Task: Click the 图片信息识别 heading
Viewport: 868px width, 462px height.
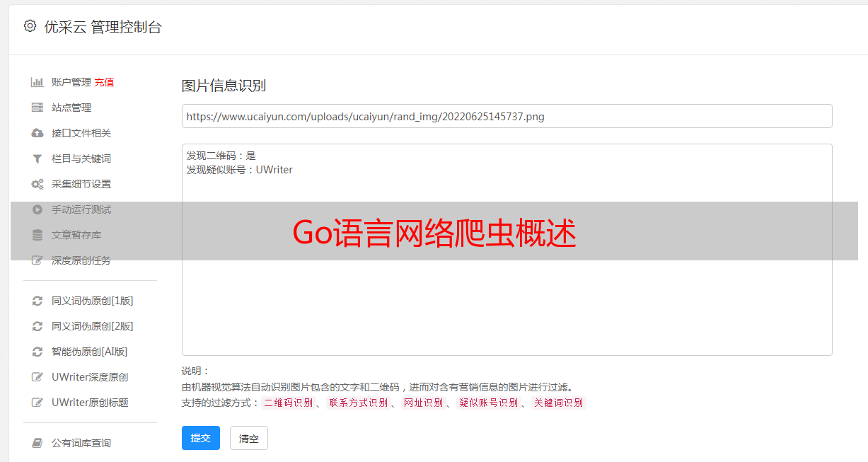Action: [x=224, y=86]
